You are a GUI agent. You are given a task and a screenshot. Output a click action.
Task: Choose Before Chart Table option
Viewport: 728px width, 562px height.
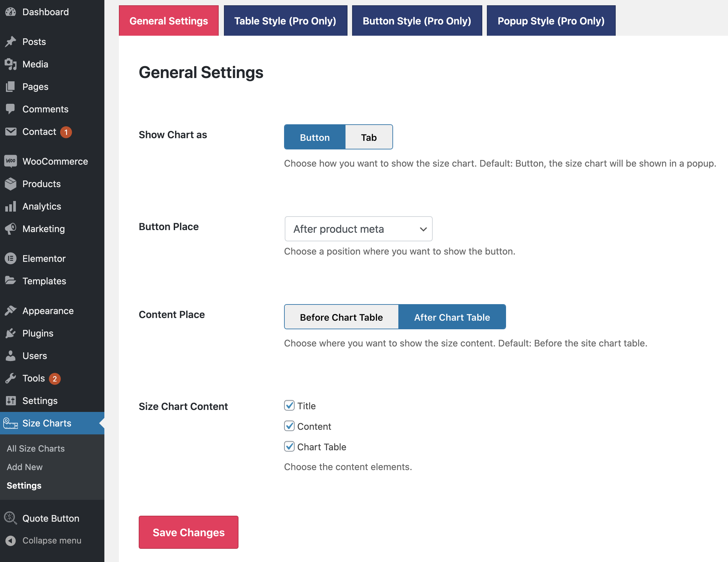341,317
